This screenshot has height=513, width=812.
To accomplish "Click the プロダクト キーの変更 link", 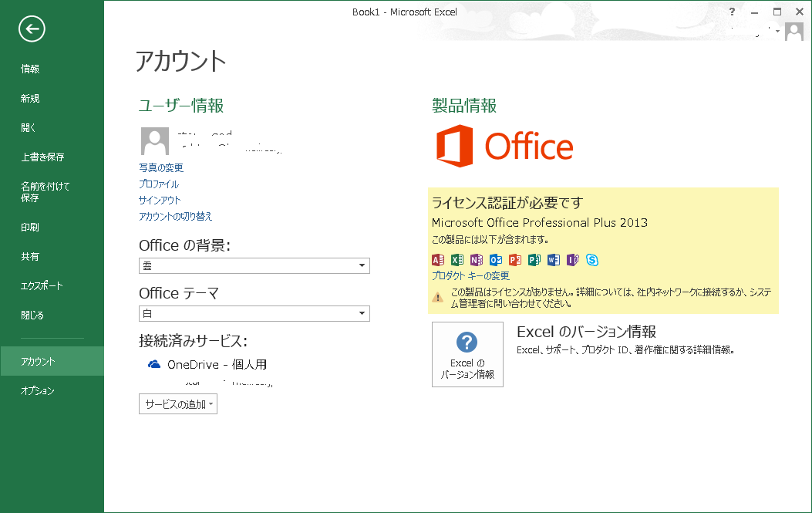I will coord(470,275).
